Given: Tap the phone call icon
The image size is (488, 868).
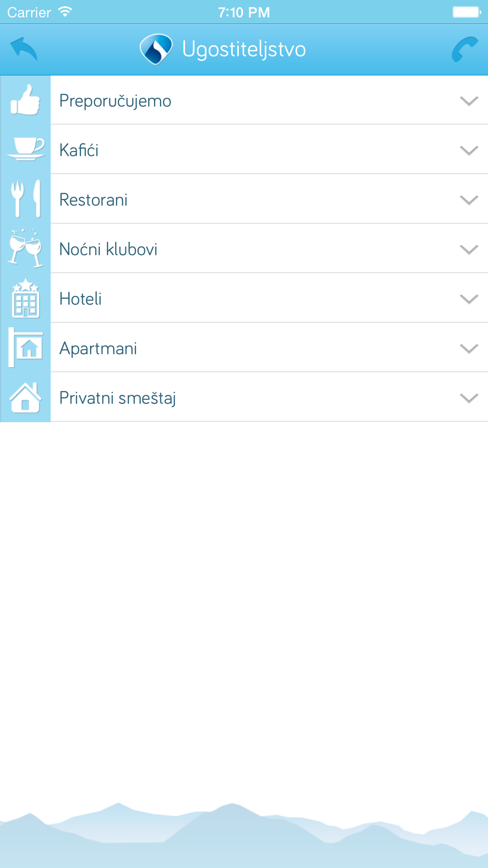Looking at the screenshot, I should point(465,50).
